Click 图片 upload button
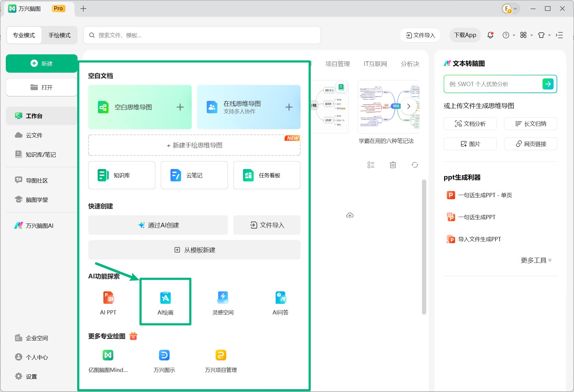 pos(470,144)
